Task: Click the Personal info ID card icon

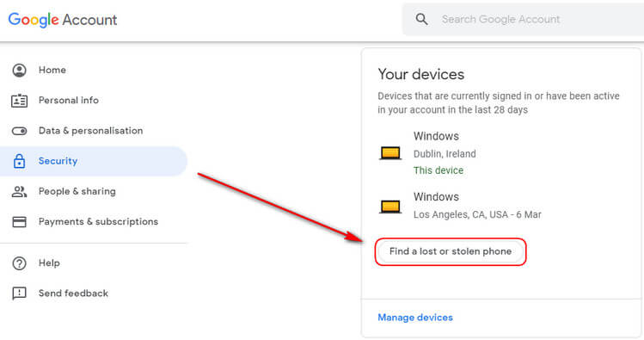Action: click(x=19, y=101)
